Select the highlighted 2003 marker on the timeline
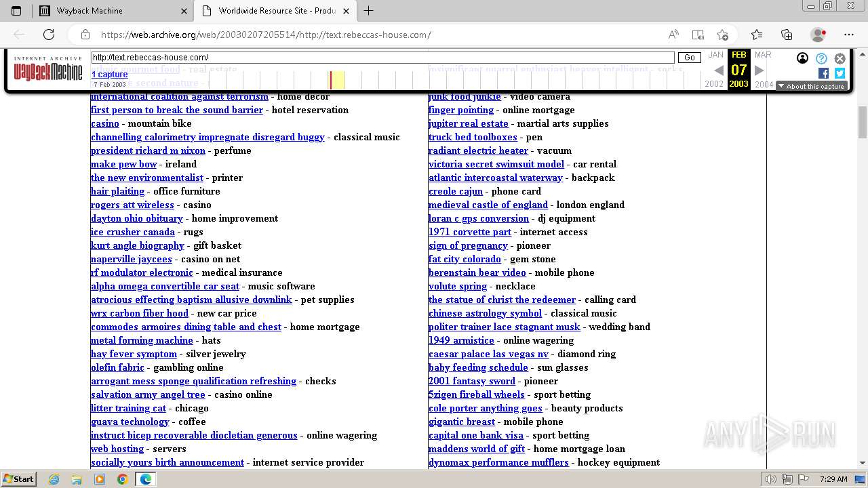 [337, 80]
